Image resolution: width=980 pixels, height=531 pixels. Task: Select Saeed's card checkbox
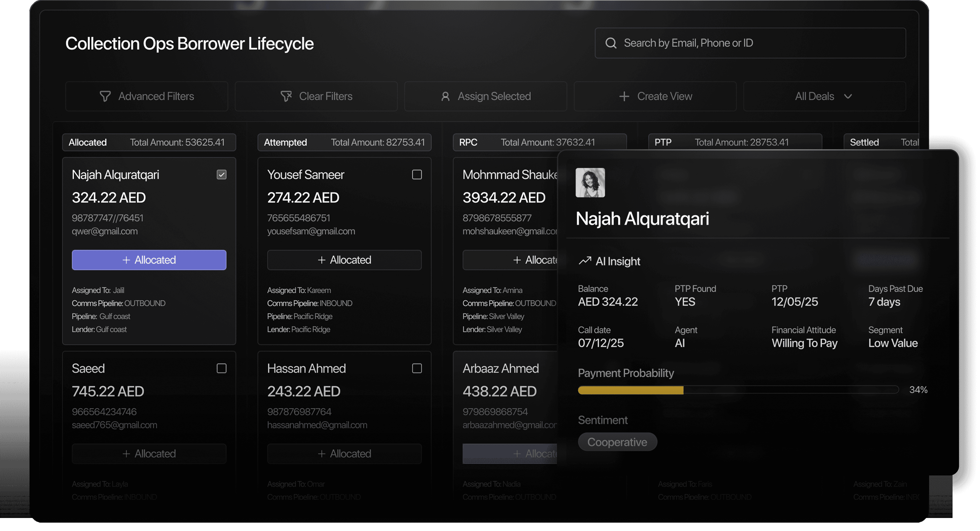pyautogui.click(x=222, y=368)
